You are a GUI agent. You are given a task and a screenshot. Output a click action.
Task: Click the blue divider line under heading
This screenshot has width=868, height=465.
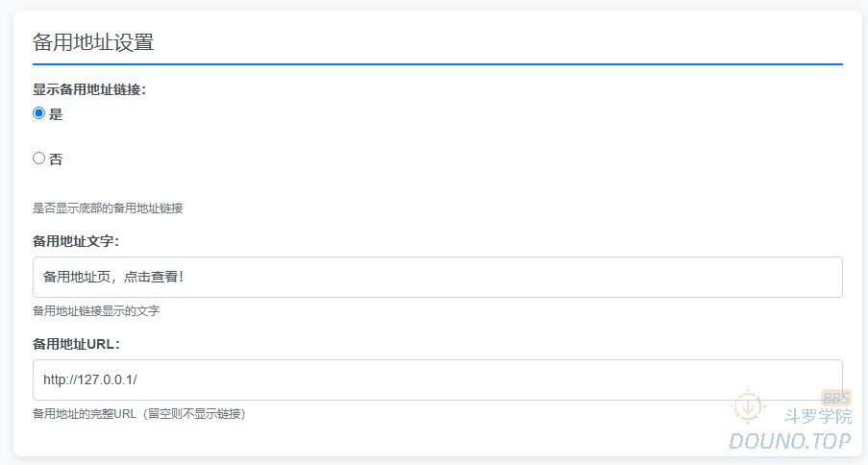437,63
